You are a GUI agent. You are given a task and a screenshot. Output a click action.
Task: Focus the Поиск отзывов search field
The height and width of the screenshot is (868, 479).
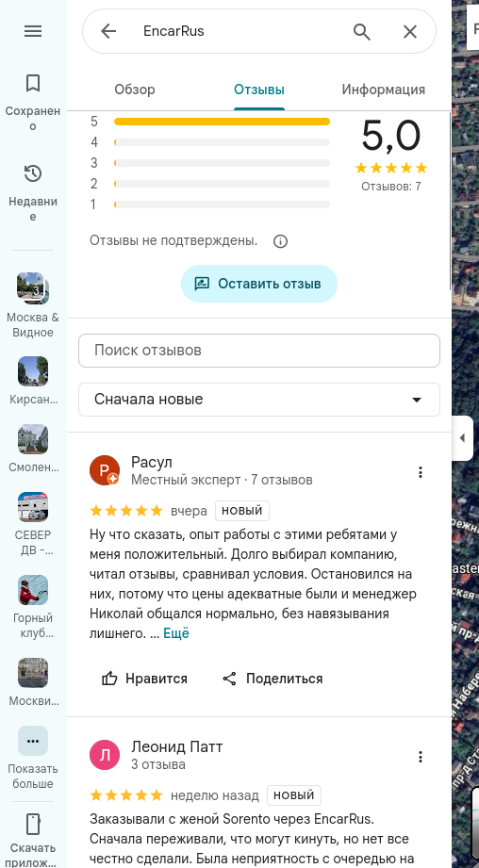tap(259, 351)
